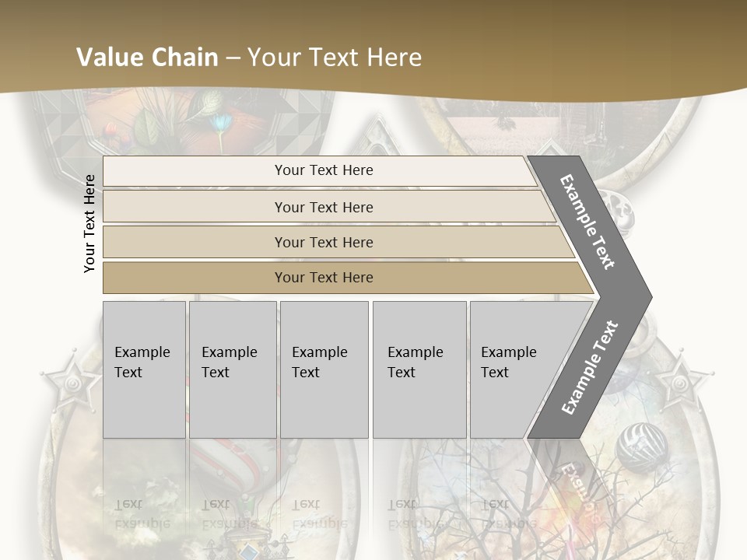
Task: Select the vertical "Your Text Here" label
Action: point(89,223)
